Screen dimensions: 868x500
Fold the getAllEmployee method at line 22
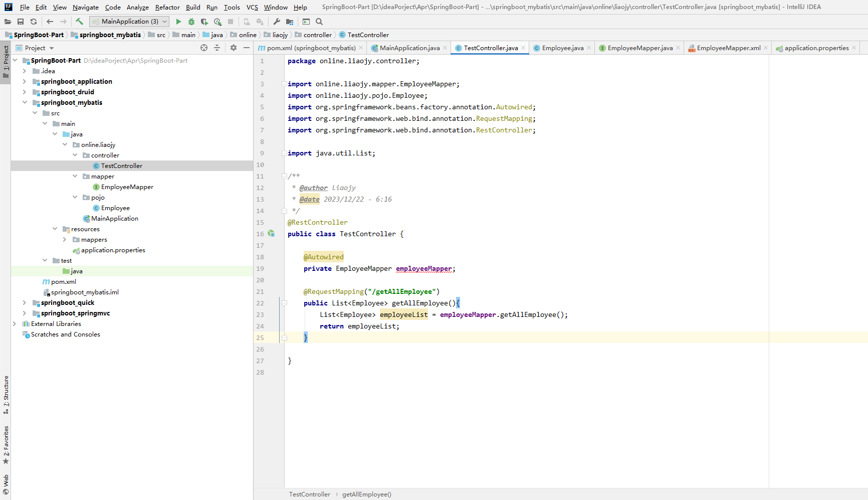(284, 303)
